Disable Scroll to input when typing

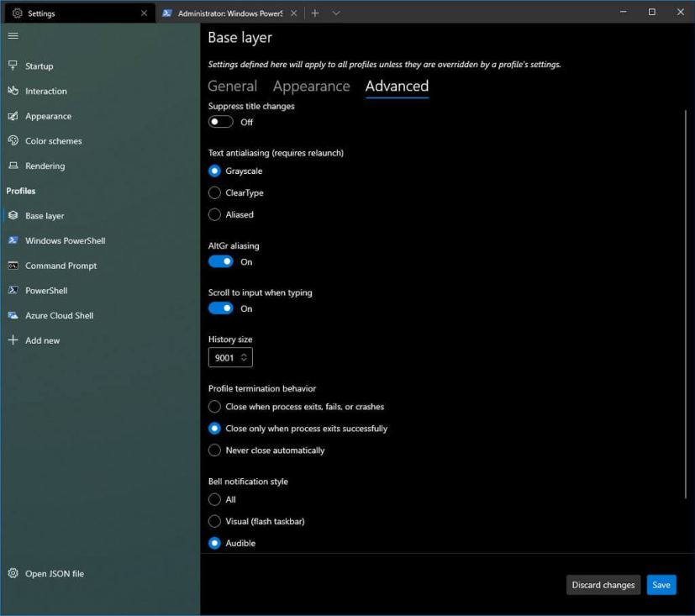(221, 308)
